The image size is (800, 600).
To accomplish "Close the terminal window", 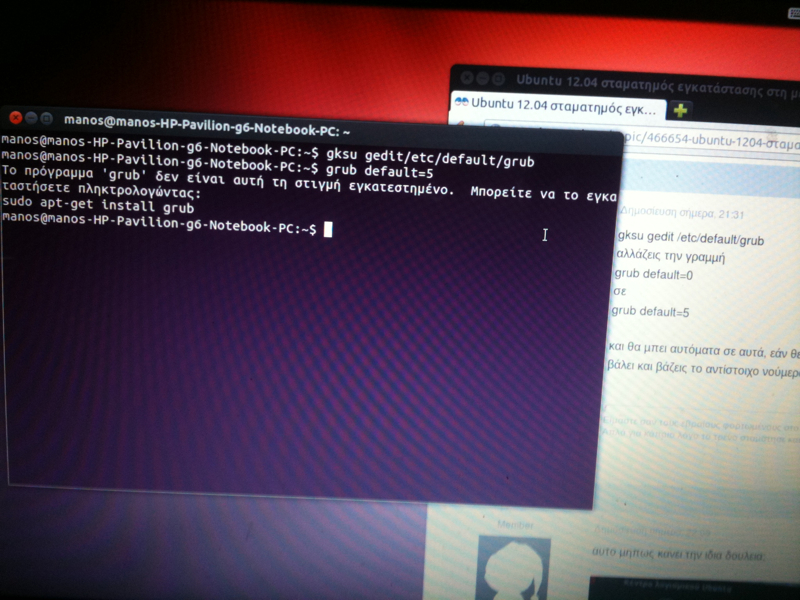I will tap(16, 118).
